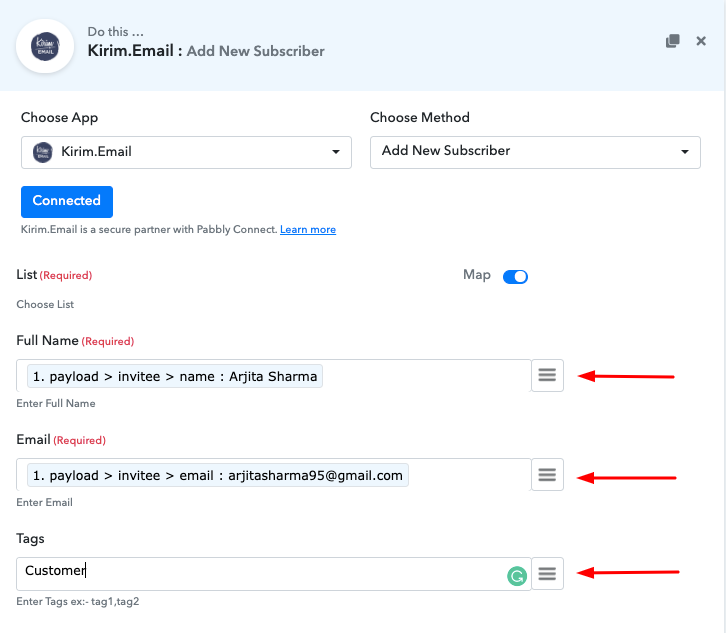The width and height of the screenshot is (726, 633).
Task: Click the green Grammarly icon in Tags field
Action: point(517,576)
